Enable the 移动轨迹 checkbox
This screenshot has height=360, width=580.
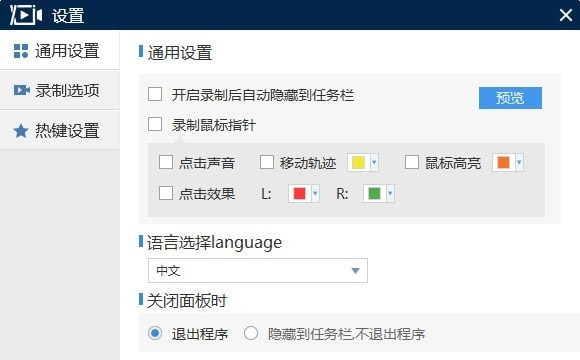267,162
